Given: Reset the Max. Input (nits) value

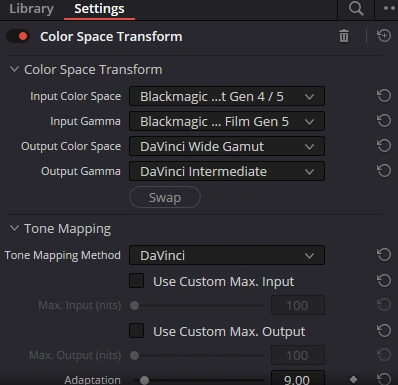Looking at the screenshot, I should pos(384,305).
